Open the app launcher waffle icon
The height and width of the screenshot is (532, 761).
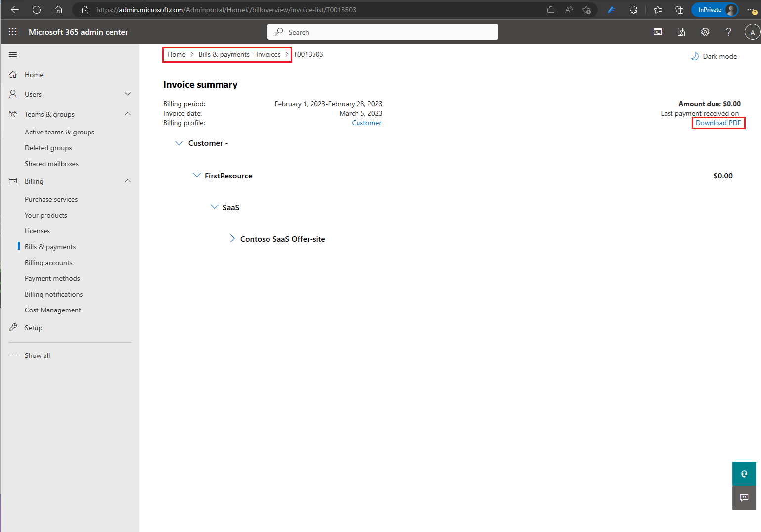point(12,31)
